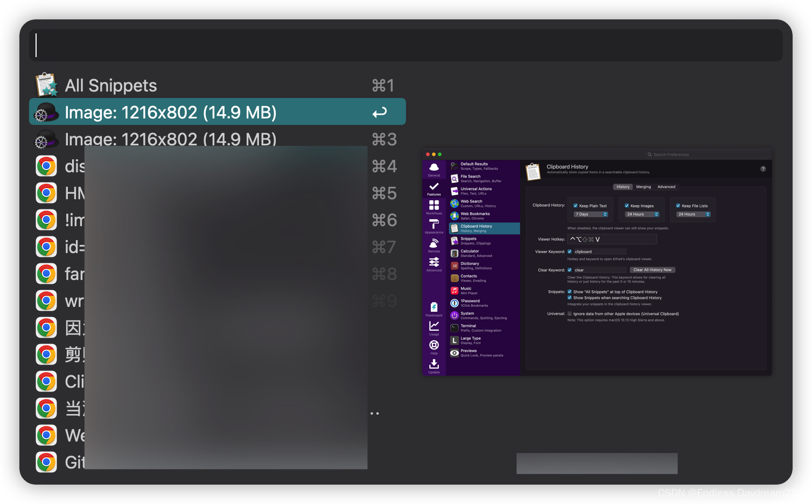Select 1Password in the features list
The image size is (812, 504).
(484, 303)
